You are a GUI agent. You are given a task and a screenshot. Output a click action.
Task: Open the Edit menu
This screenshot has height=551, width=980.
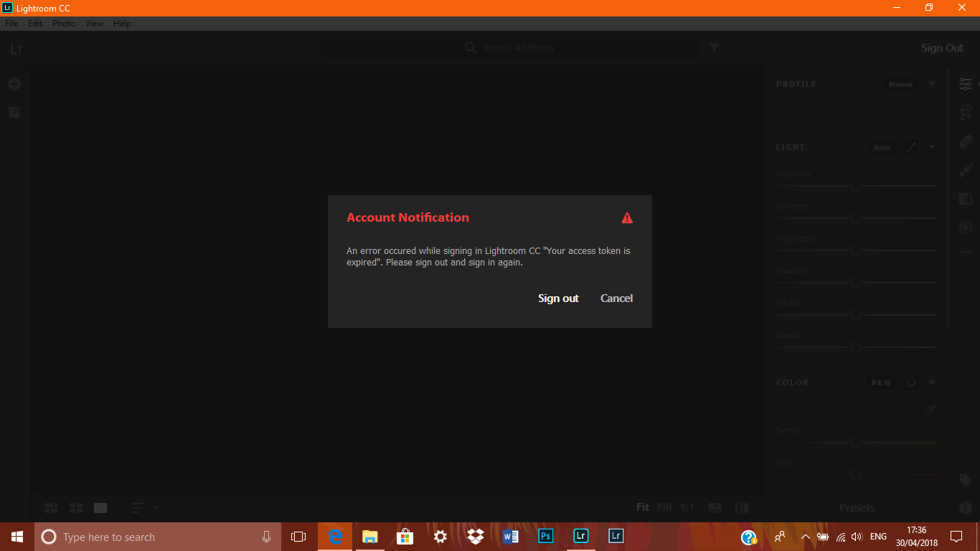[35, 24]
